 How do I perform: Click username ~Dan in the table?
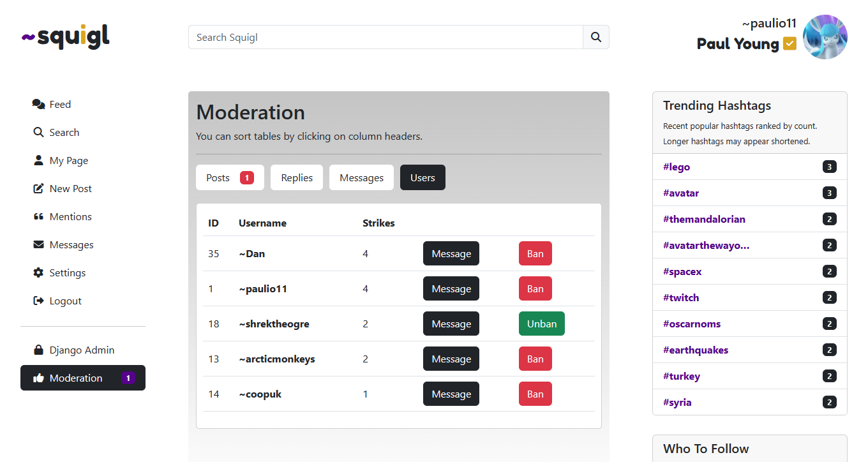coord(251,253)
